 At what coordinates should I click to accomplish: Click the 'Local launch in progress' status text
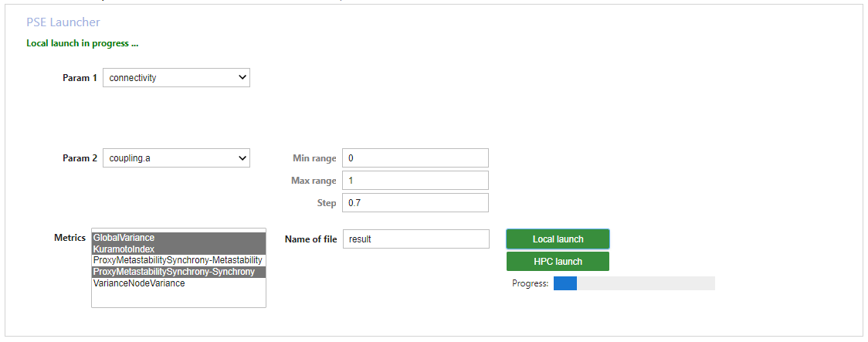click(83, 43)
